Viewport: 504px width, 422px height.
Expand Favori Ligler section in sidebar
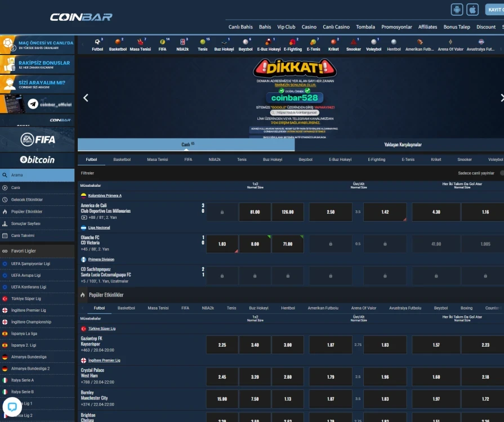coord(37,251)
